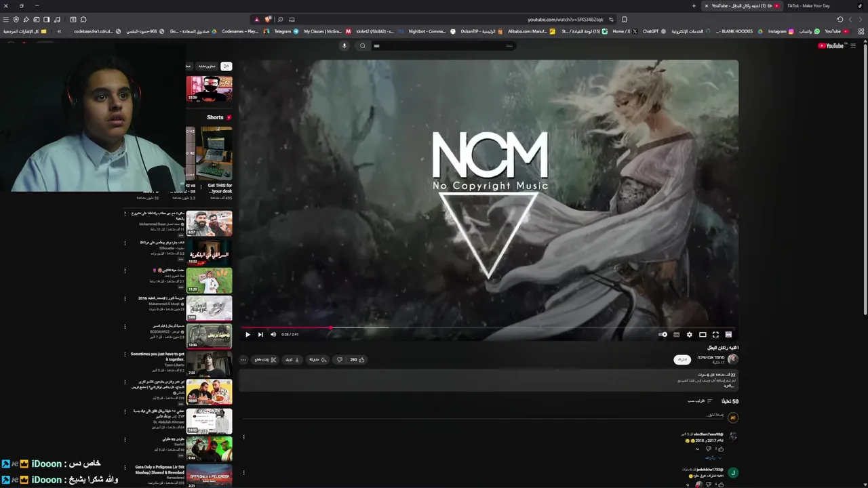The image size is (868, 488).
Task: Open player settings gear
Action: [x=690, y=334]
